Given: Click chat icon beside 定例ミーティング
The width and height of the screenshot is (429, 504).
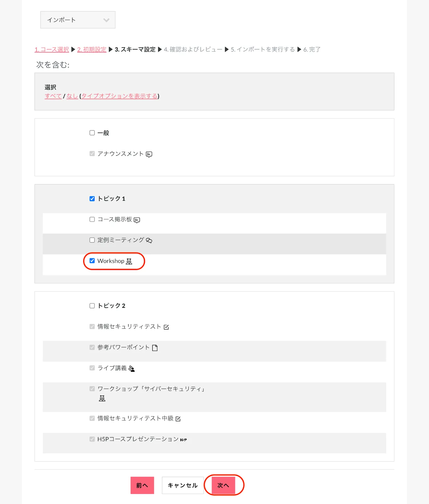Looking at the screenshot, I should 149,241.
